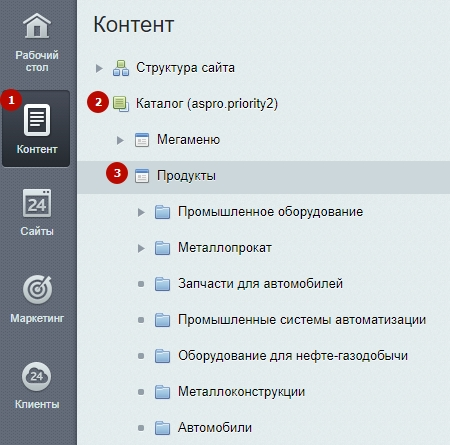Viewport: 450px width, 445px height.
Task: Expand the Металлопрокат section arrow
Action: tap(141, 248)
